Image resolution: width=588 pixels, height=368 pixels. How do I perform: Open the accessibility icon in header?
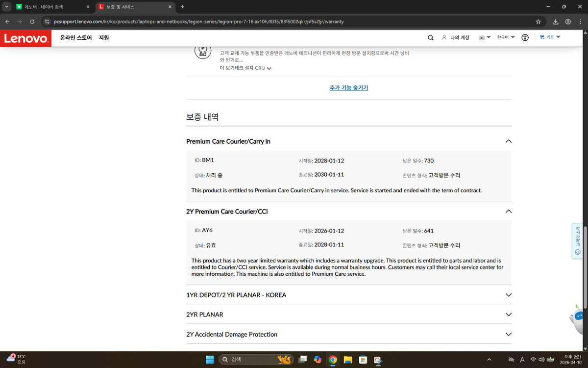coord(525,38)
